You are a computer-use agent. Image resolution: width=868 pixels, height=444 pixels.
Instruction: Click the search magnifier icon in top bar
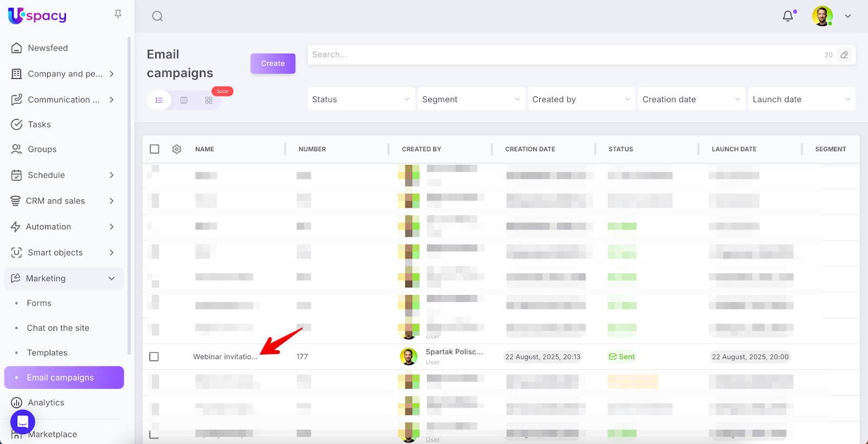pyautogui.click(x=157, y=16)
